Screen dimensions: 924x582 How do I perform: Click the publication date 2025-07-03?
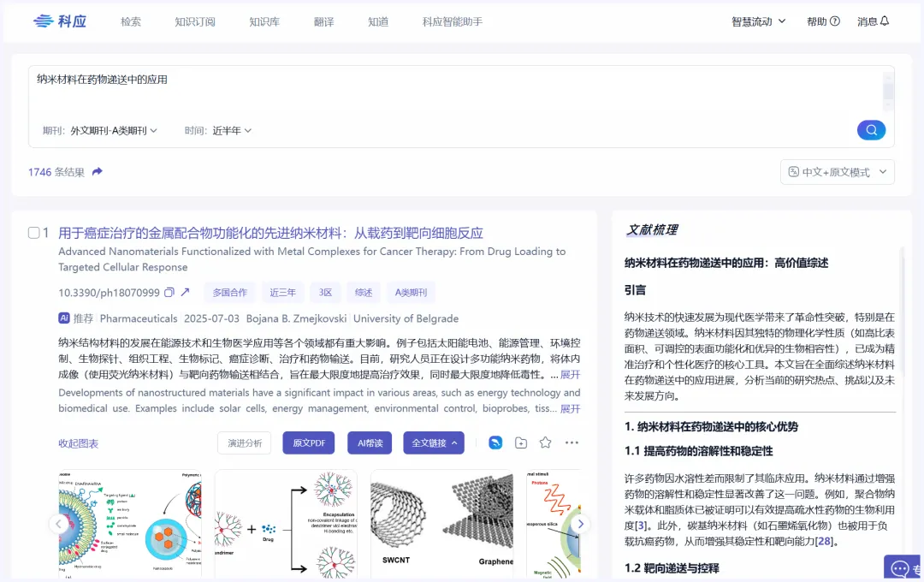pos(211,318)
